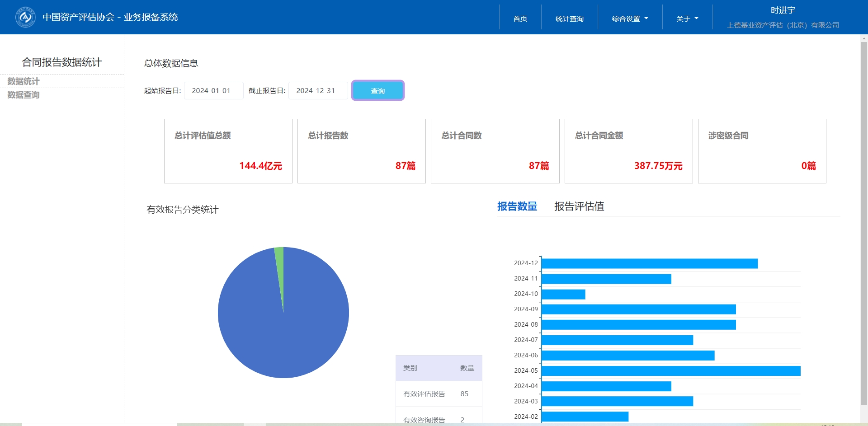Image resolution: width=868 pixels, height=426 pixels.
Task: Click the association logo icon
Action: pyautogui.click(x=25, y=17)
